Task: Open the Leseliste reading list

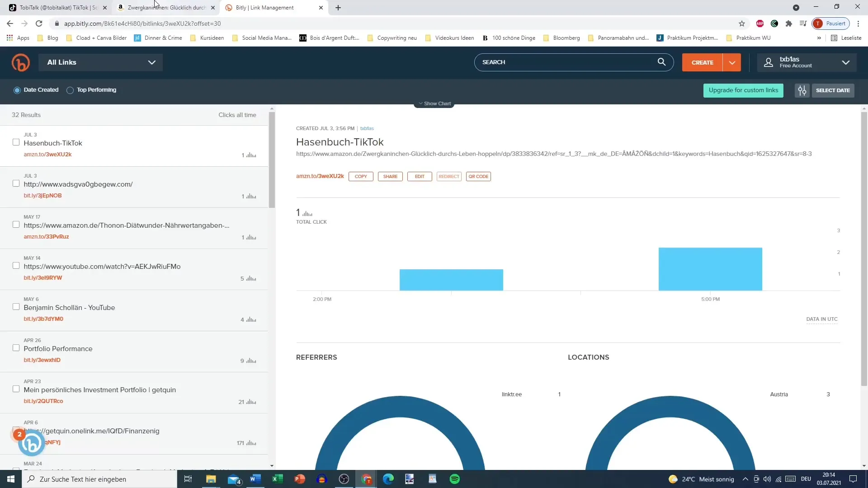Action: pos(846,38)
